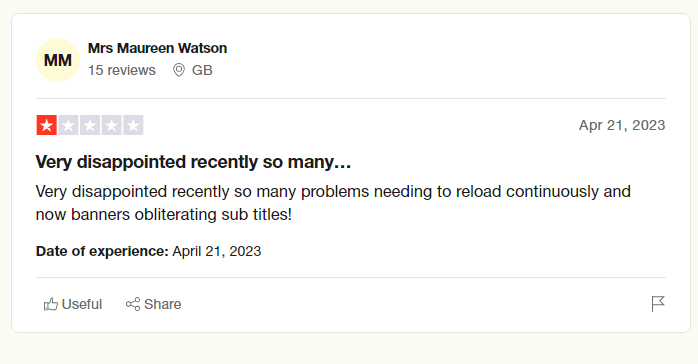Open the 'Very disappointed recently so many…' title
The width and height of the screenshot is (698, 364).
click(193, 162)
